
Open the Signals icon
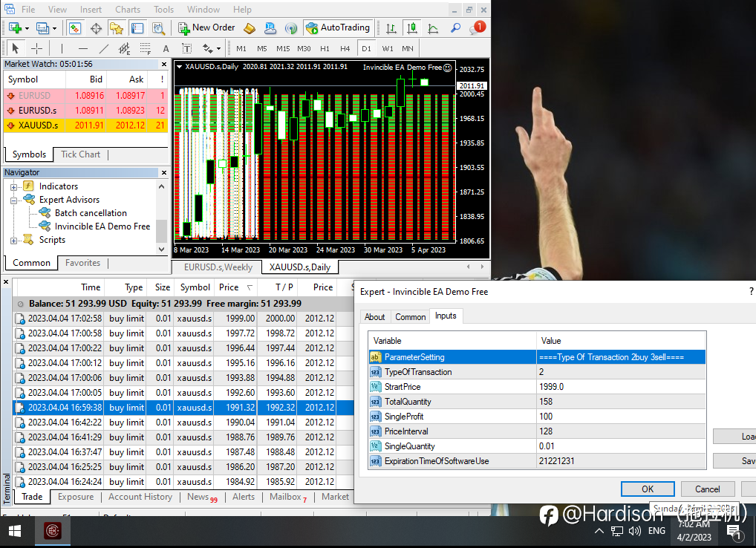290,28
